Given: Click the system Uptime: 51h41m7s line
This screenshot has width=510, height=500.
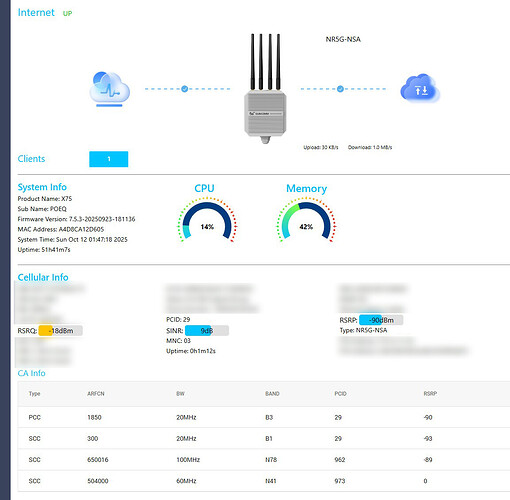Looking at the screenshot, I should click(44, 250).
